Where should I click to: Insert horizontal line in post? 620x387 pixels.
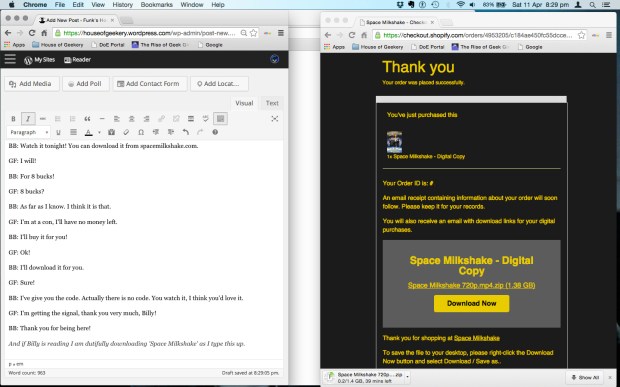(102, 119)
